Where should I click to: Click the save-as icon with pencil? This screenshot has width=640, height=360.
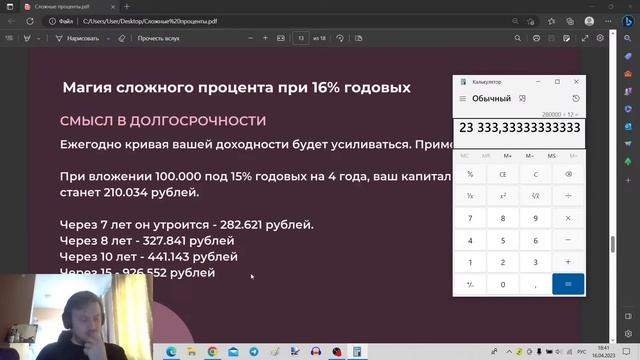567,38
